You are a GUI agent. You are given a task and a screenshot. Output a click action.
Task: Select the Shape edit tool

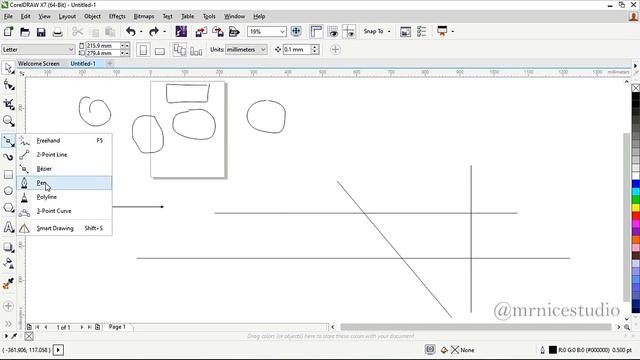click(x=8, y=85)
